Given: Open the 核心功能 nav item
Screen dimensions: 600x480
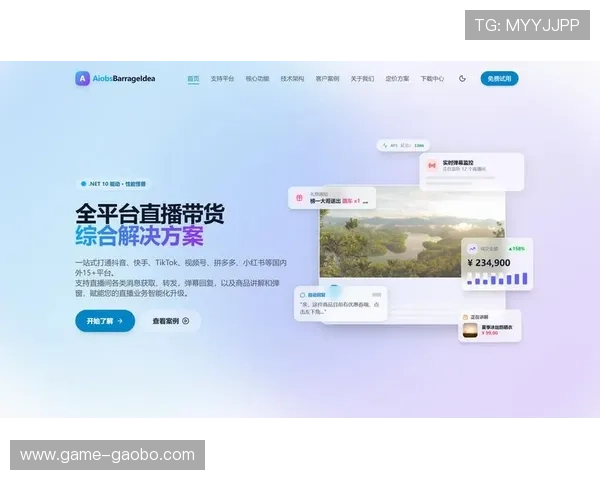Looking at the screenshot, I should point(257,79).
